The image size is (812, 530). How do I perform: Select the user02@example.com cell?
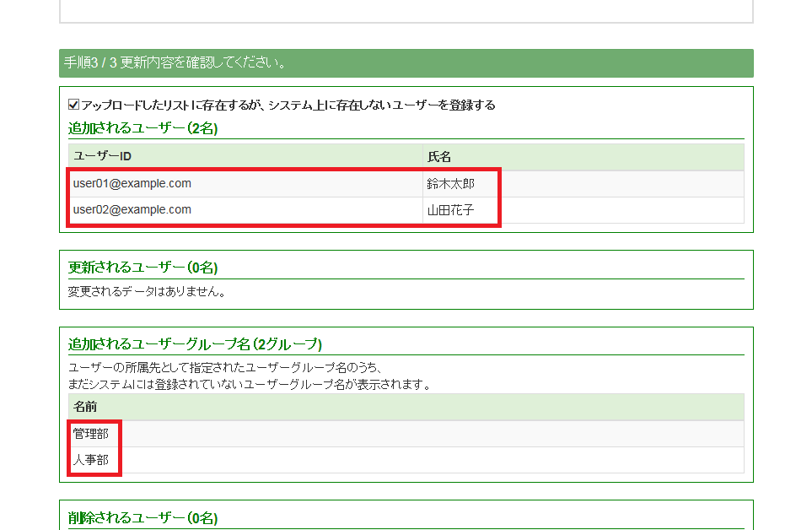coord(245,210)
